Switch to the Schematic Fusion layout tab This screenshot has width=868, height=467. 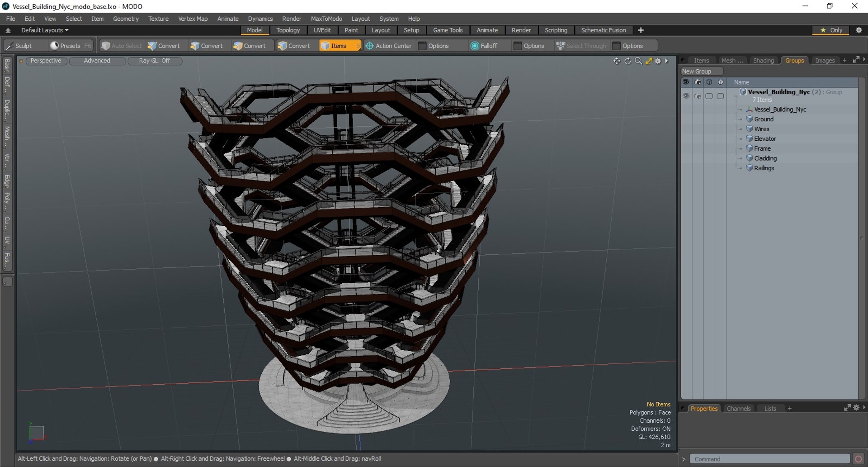point(603,30)
